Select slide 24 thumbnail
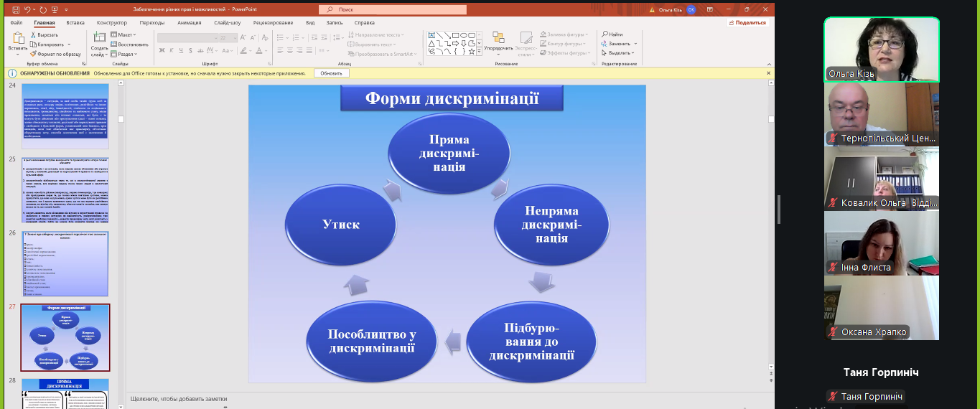The image size is (980, 409). click(65, 116)
